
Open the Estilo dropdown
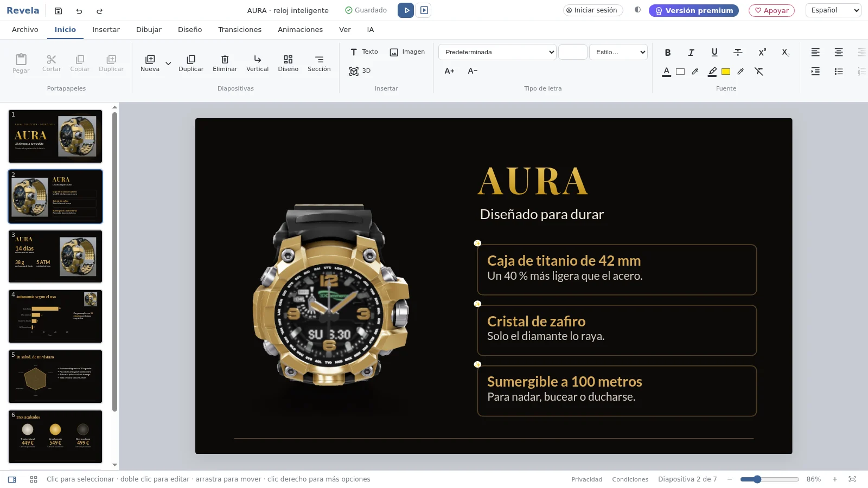[x=618, y=52]
